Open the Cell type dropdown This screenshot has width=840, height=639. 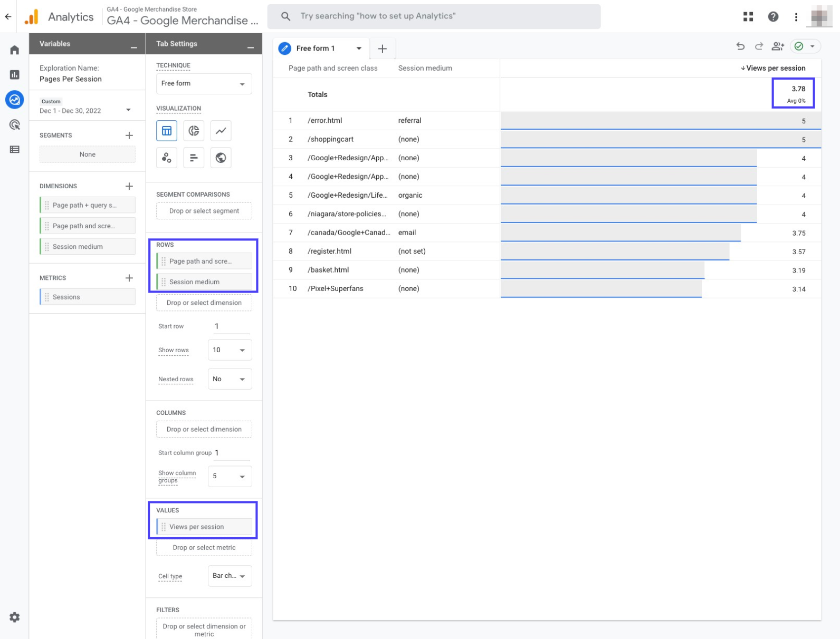tap(230, 576)
